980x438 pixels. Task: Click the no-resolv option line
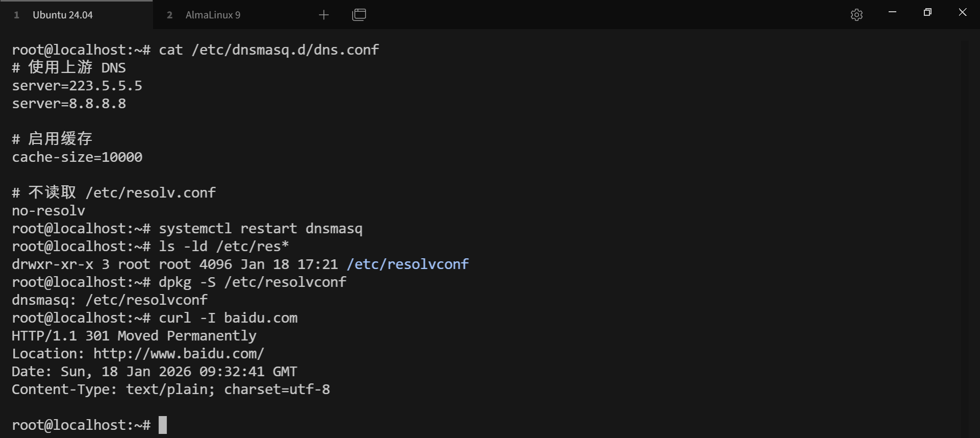point(48,211)
